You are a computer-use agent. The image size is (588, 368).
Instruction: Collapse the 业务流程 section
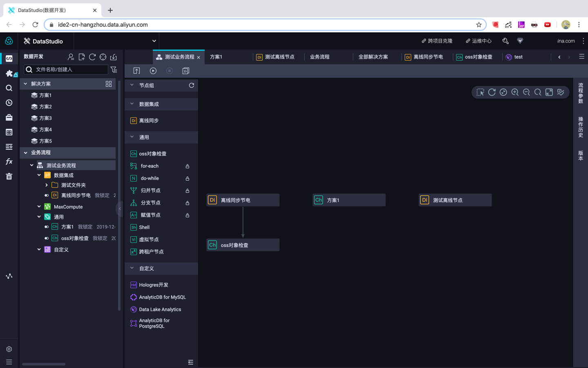(x=26, y=153)
